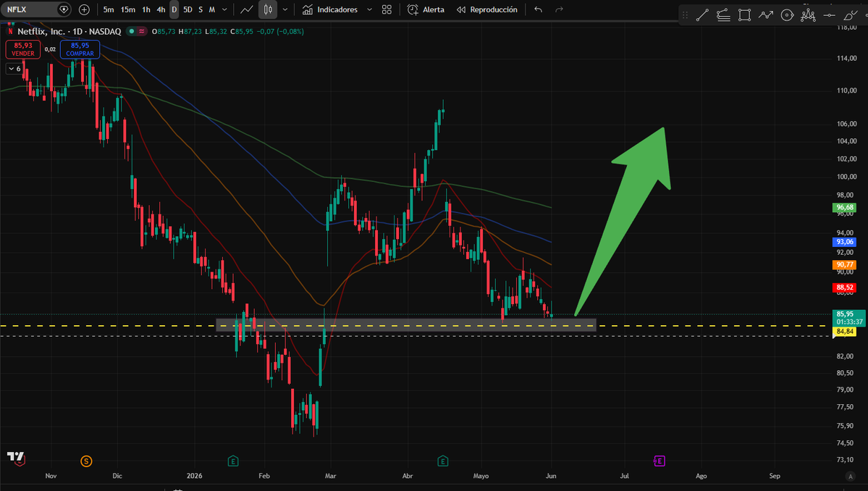Screen dimensions: 868x491
Task: Choose the weekly S interval
Action: (x=201, y=9)
